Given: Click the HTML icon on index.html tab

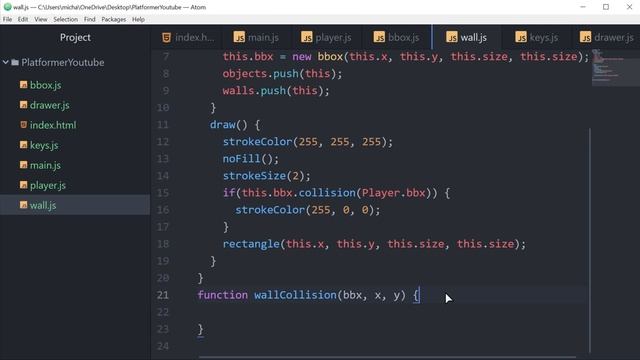Looking at the screenshot, I should pyautogui.click(x=166, y=38).
